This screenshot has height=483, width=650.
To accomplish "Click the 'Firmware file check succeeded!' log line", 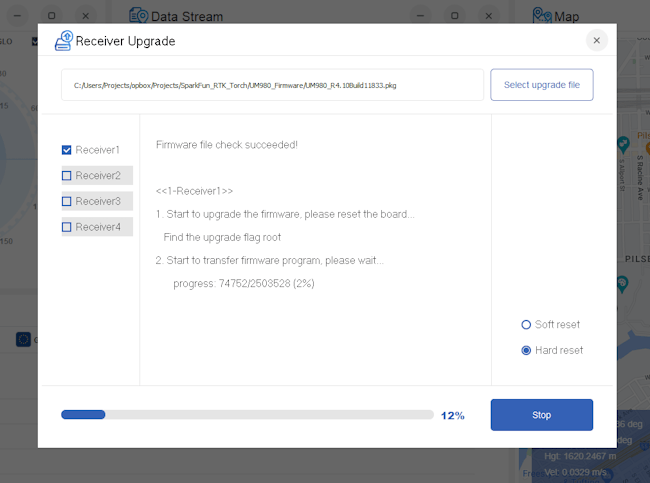I will (x=227, y=145).
